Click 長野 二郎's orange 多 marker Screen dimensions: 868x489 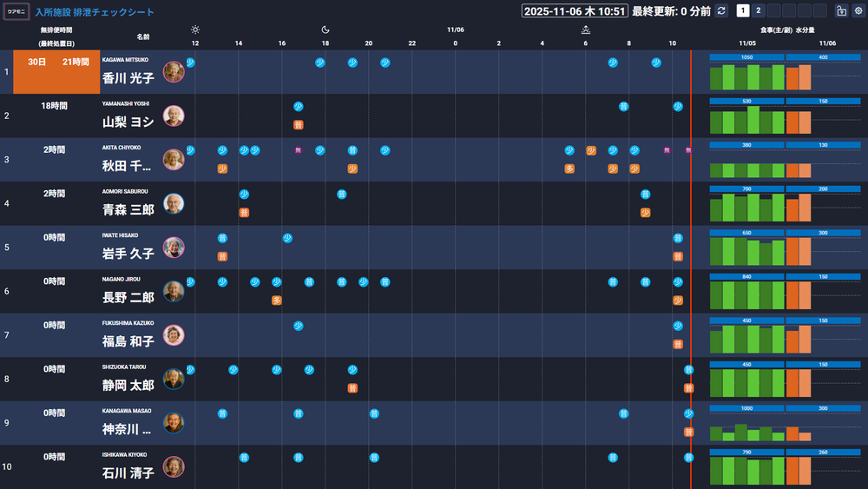(x=277, y=301)
